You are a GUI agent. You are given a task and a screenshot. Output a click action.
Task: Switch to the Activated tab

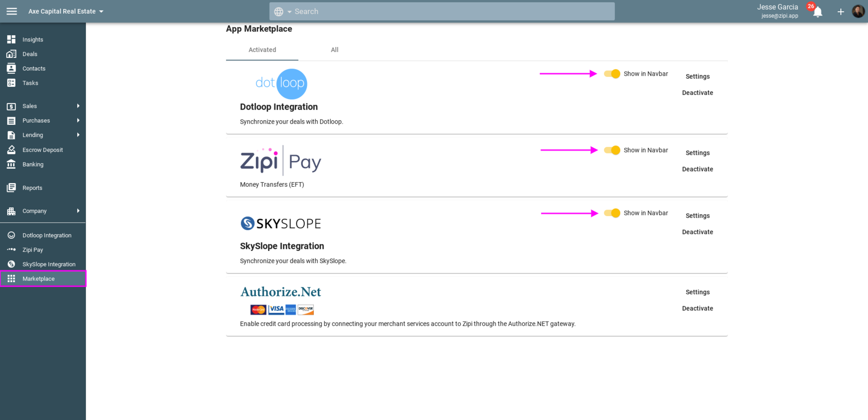(262, 50)
